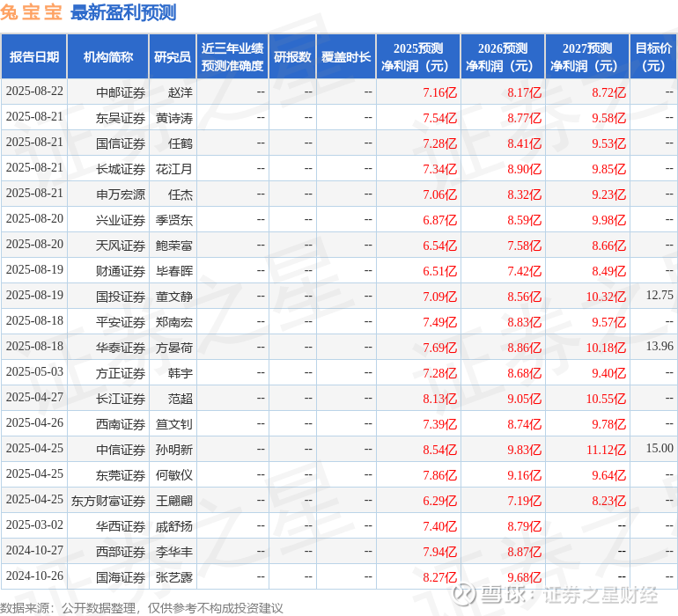Click 中信证券's 11.12亿 2027 forecast
The image size is (678, 616).
[606, 450]
